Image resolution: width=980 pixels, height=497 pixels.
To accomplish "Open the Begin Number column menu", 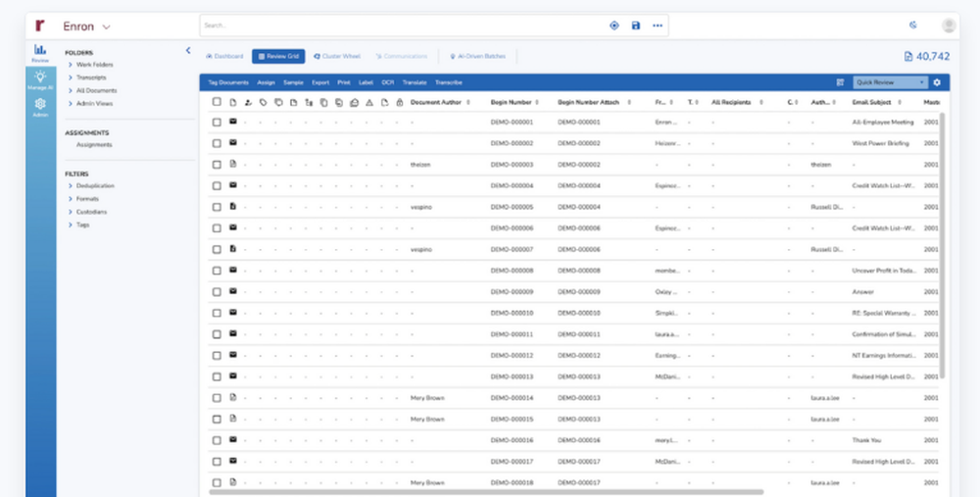I will click(x=537, y=102).
